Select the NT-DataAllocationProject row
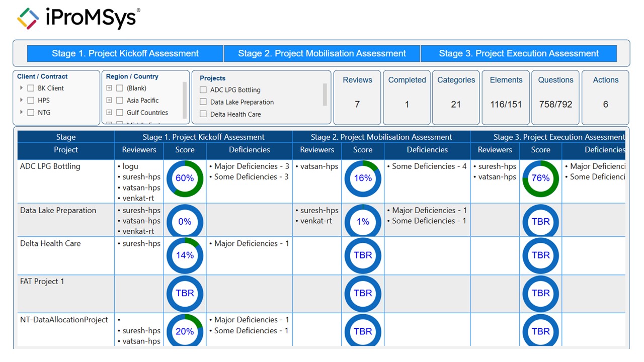This screenshot has height=362, width=644. click(321, 330)
